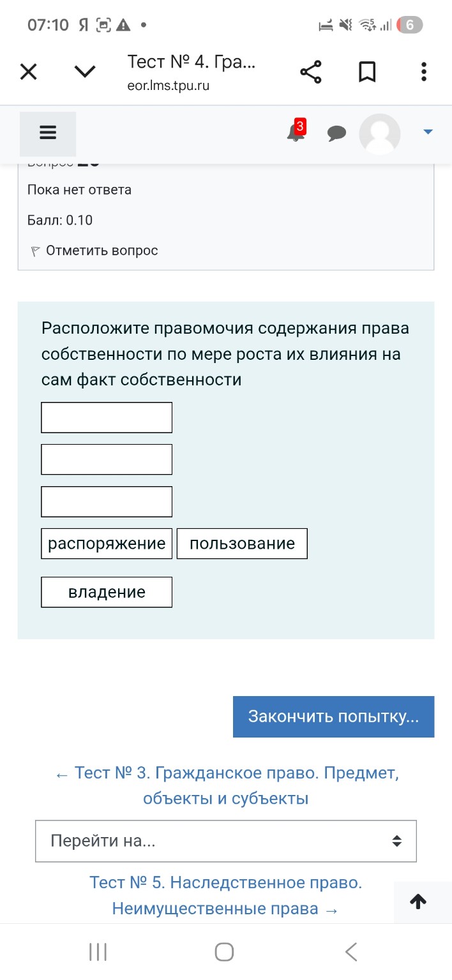Screen dimensions: 452x980
Task: Open notifications via the bell icon
Action: [295, 134]
